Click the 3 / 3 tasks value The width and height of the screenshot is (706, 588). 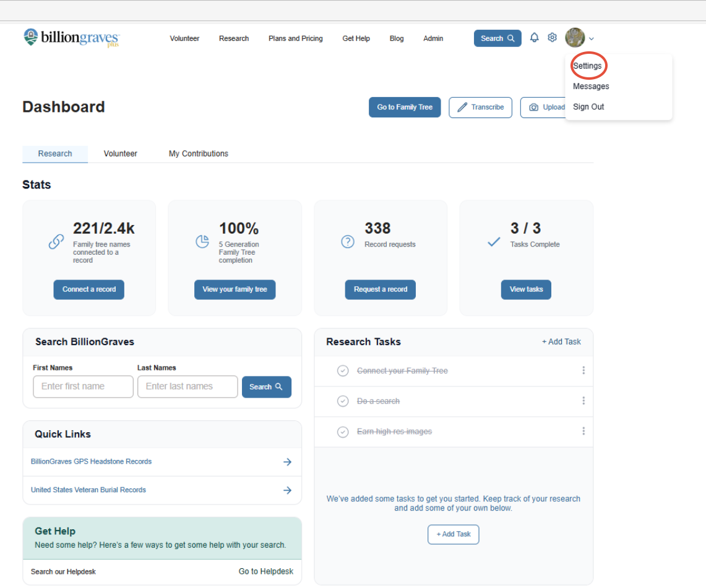pyautogui.click(x=525, y=229)
